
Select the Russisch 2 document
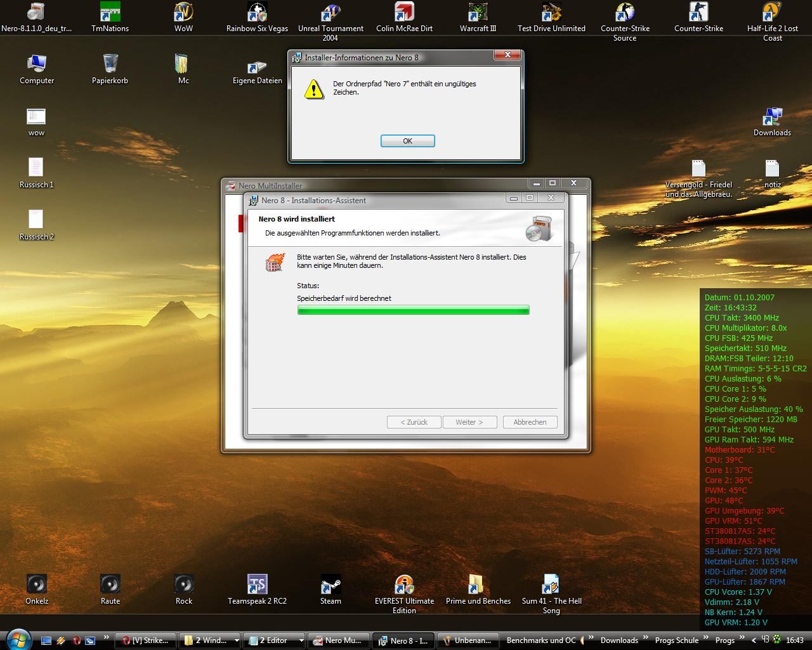[x=36, y=225]
